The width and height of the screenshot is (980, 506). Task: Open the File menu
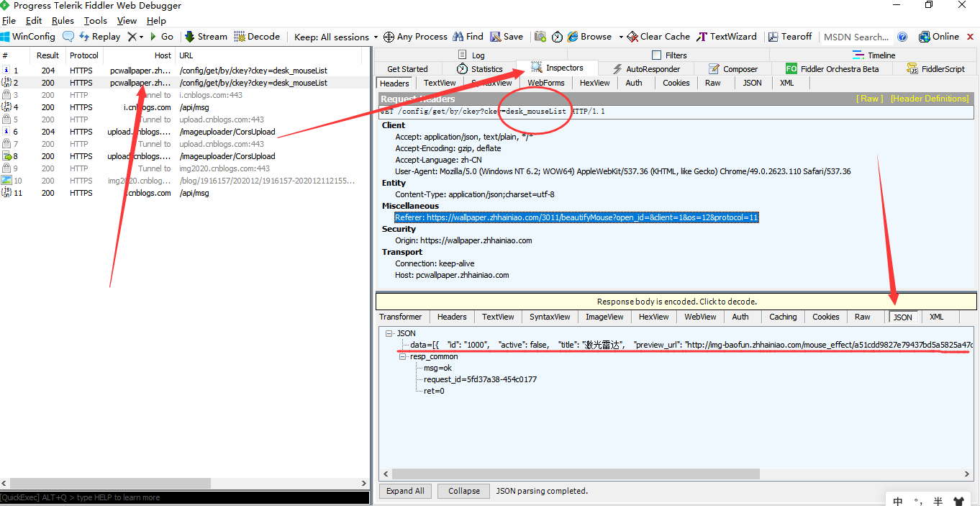pos(9,21)
